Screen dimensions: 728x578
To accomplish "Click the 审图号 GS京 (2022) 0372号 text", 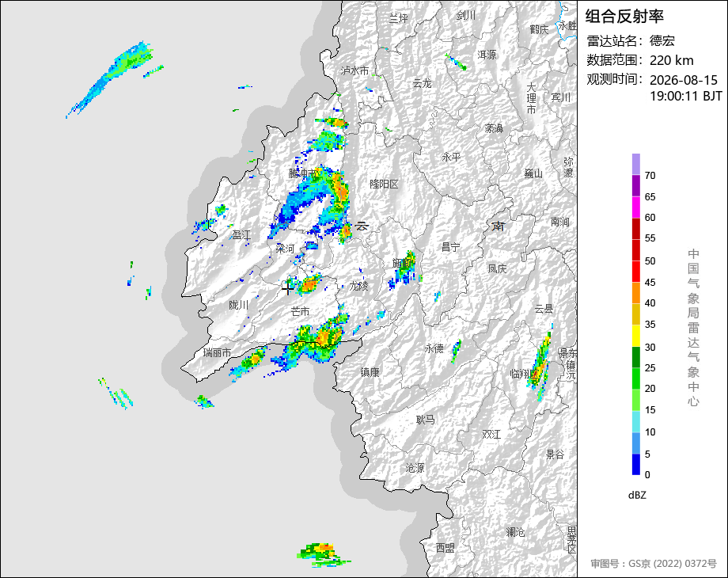I will coord(654,564).
